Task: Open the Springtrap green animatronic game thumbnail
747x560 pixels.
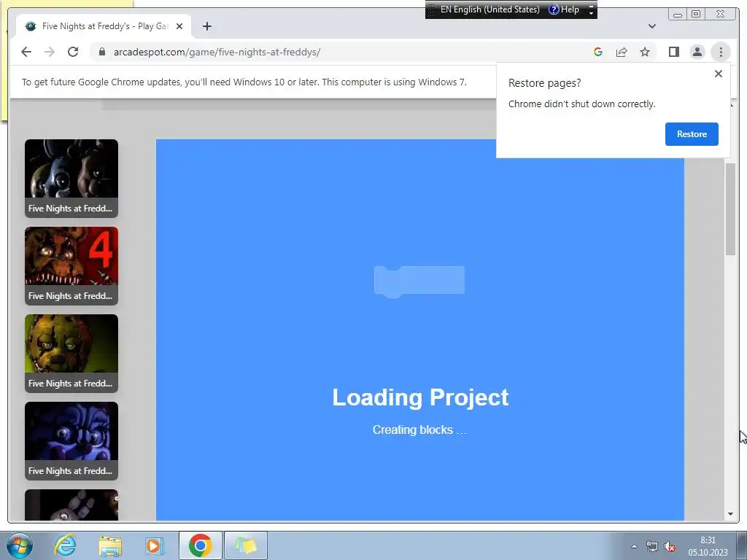Action: click(71, 354)
